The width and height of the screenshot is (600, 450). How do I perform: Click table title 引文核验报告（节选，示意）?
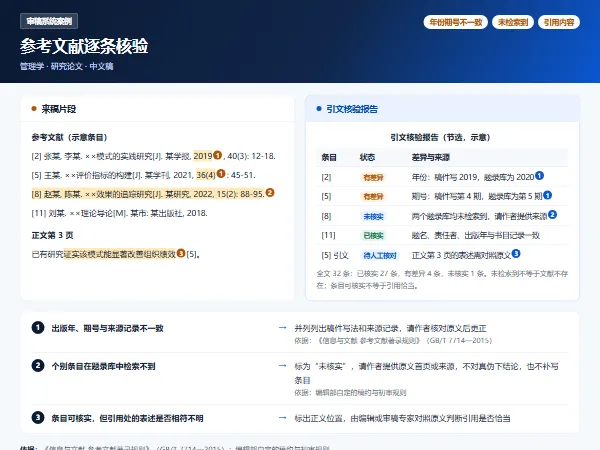coord(440,137)
